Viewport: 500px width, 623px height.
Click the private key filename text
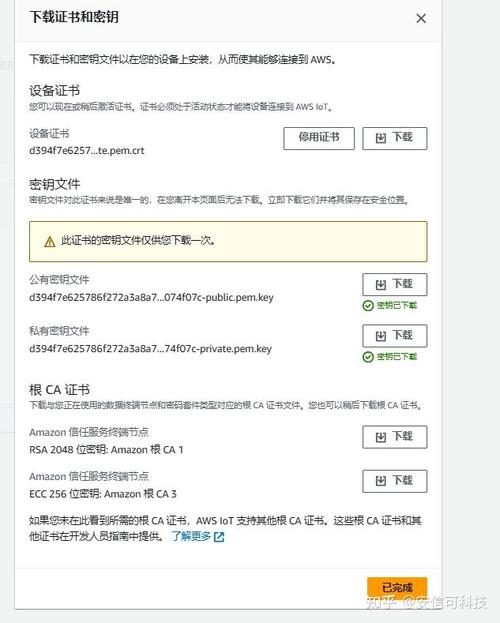click(151, 349)
